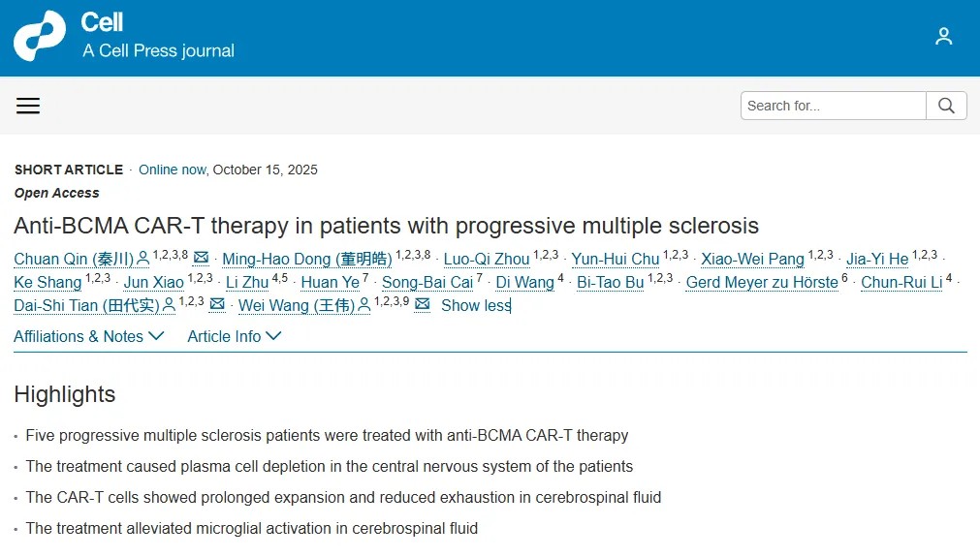This screenshot has height=557, width=980.
Task: Click the email envelope after Wei Wang
Action: pyautogui.click(x=422, y=305)
